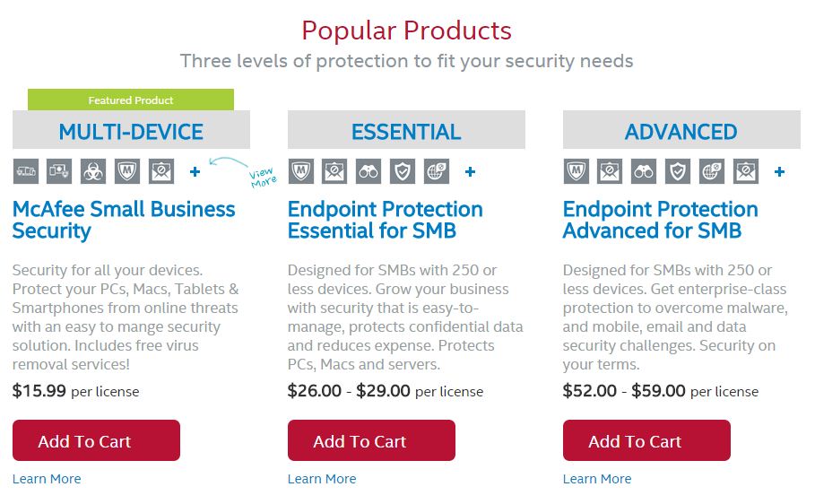Add Endpoint Protection Advanced to cart
815x504 pixels.
tap(646, 440)
